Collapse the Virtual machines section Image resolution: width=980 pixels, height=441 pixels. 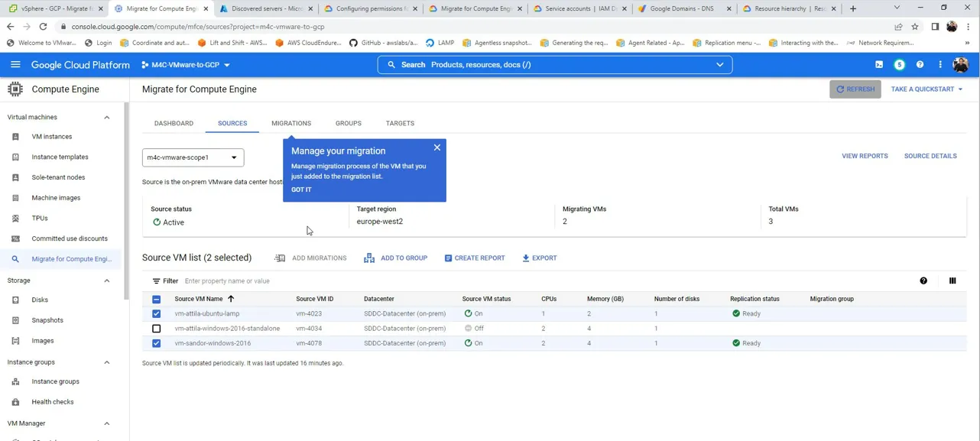coord(107,118)
